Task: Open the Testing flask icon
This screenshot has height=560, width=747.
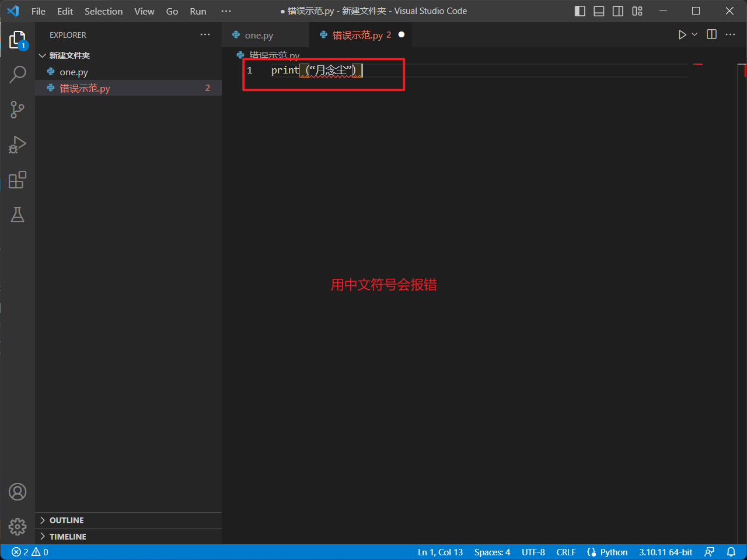Action: click(18, 215)
